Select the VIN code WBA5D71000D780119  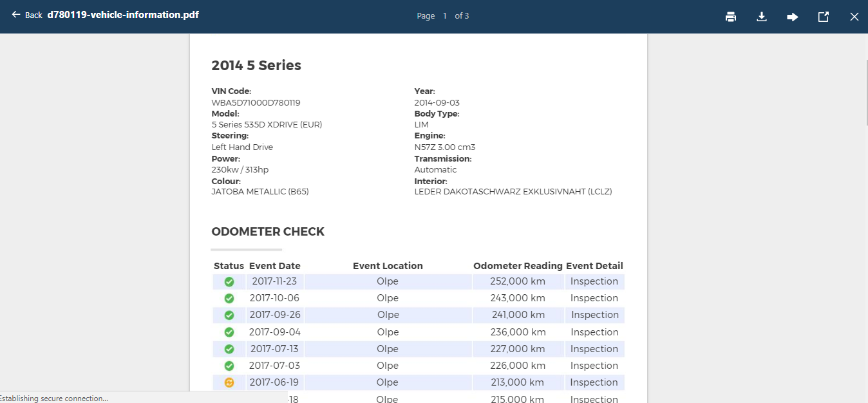(x=256, y=102)
